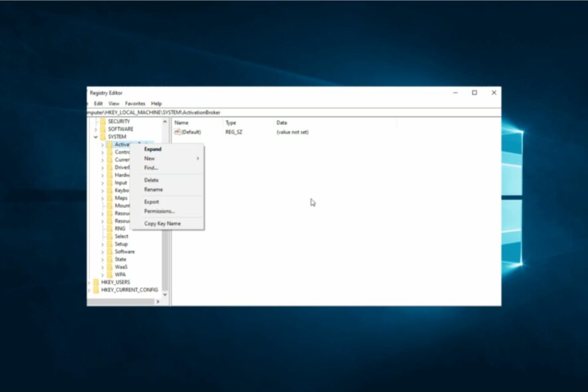Choose Expand in the context menu
The image size is (588, 392).
tap(167, 149)
